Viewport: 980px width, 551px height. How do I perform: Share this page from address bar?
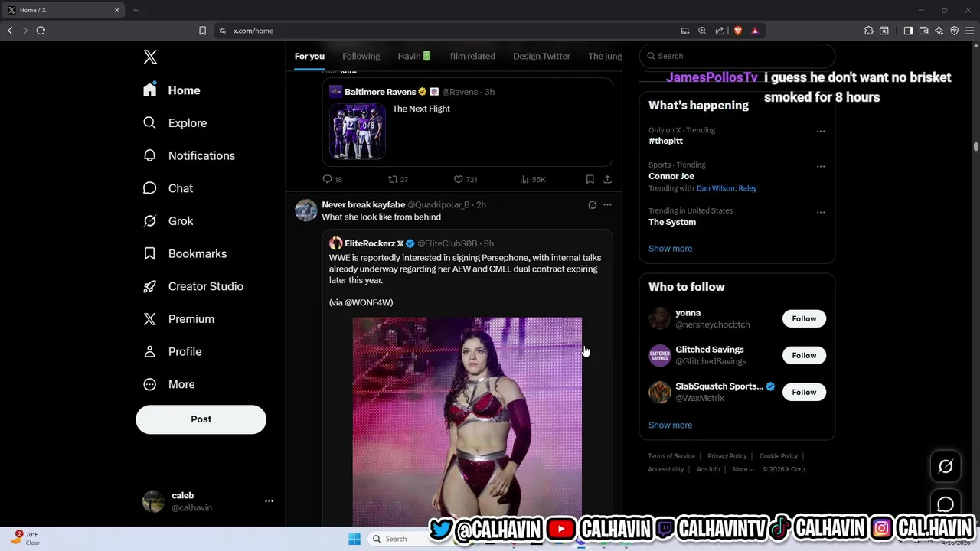click(720, 31)
